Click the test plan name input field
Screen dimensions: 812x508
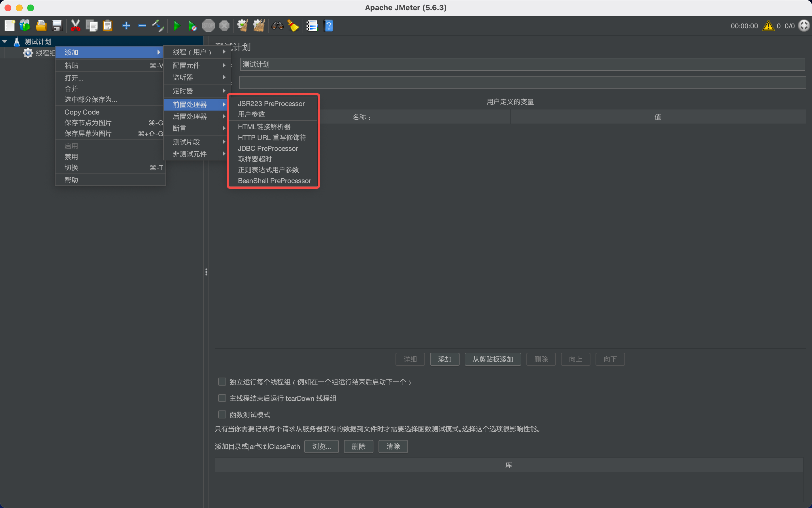click(x=522, y=64)
